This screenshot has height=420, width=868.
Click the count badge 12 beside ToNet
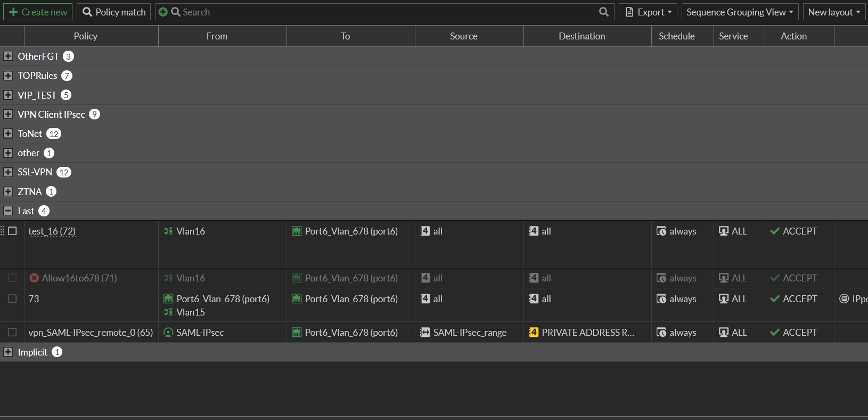(x=54, y=134)
